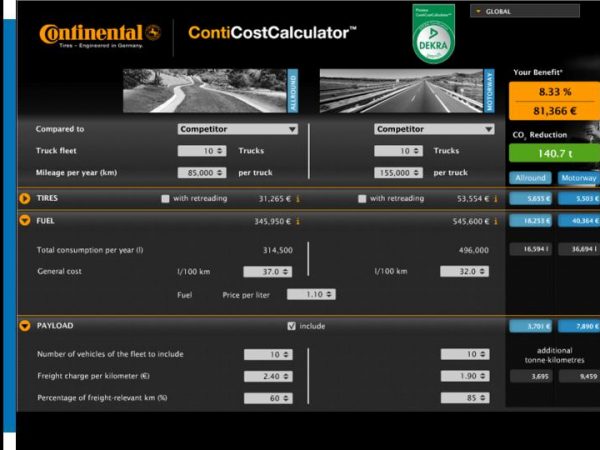The width and height of the screenshot is (600, 450).
Task: Click the DEKRA certification badge
Action: (434, 34)
